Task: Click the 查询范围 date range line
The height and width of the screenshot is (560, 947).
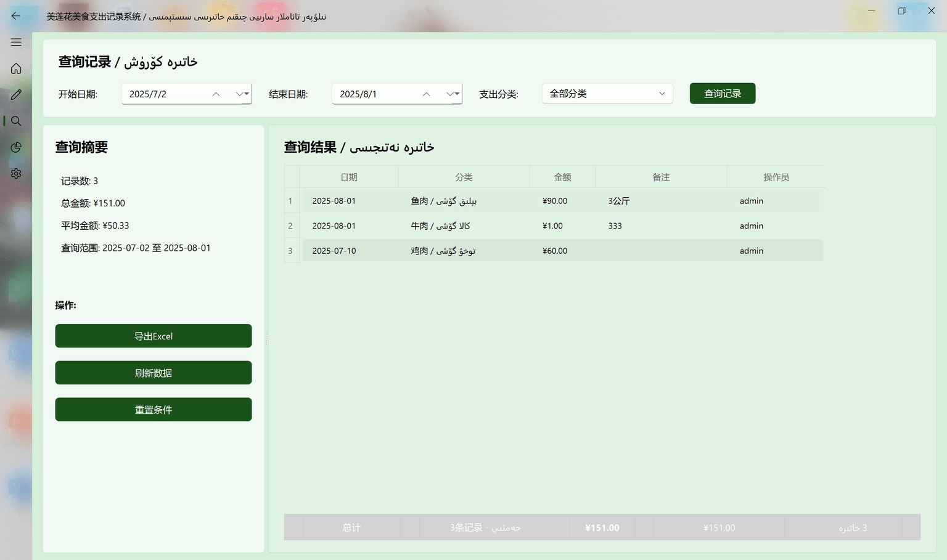Action: [136, 248]
